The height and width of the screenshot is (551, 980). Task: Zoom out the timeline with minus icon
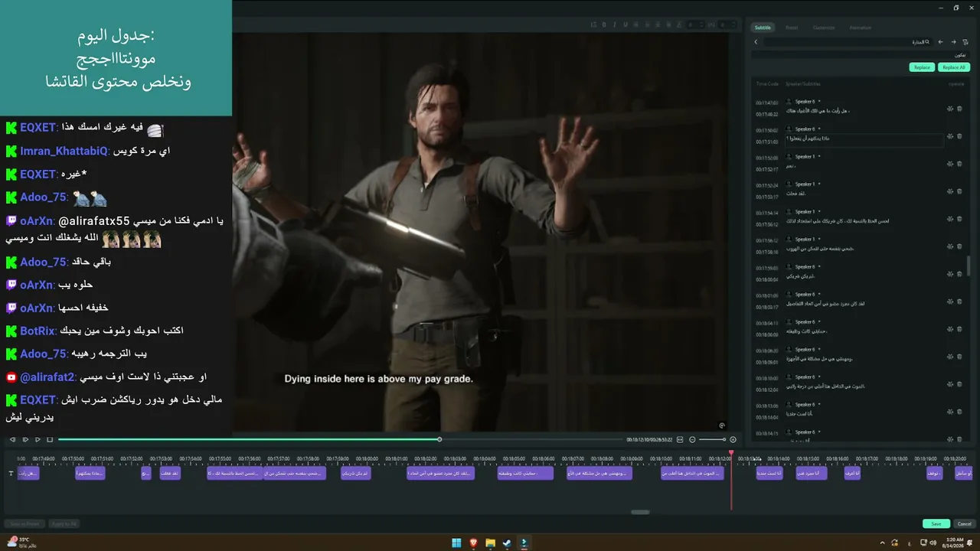692,439
